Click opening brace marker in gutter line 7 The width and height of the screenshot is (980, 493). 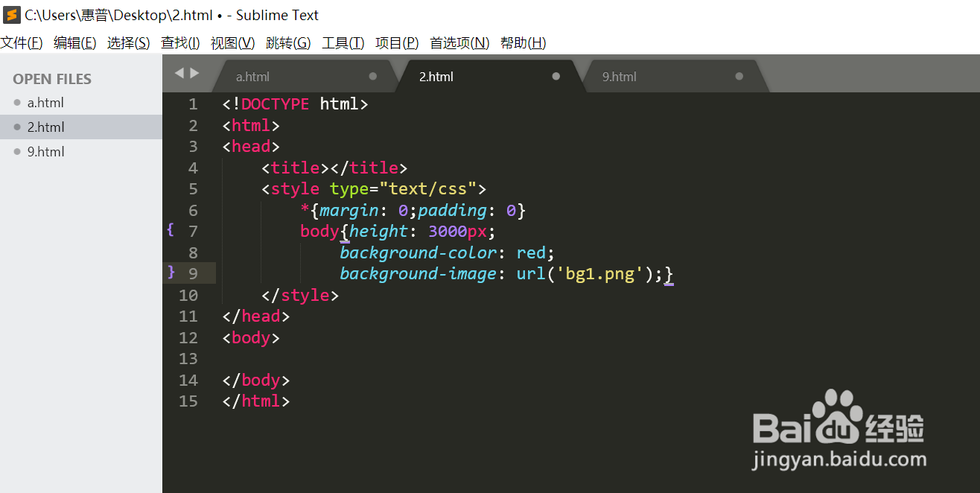point(171,230)
